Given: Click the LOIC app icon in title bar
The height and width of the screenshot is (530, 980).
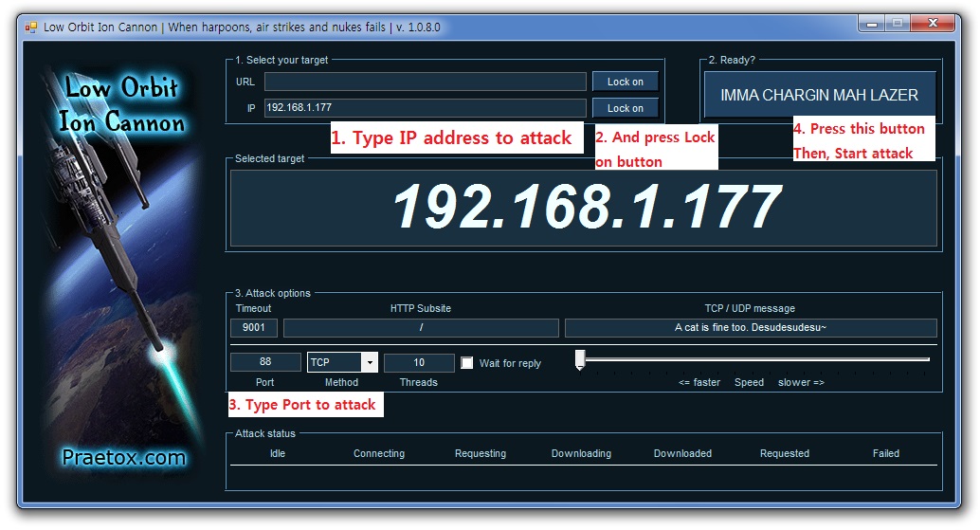Looking at the screenshot, I should point(29,27).
